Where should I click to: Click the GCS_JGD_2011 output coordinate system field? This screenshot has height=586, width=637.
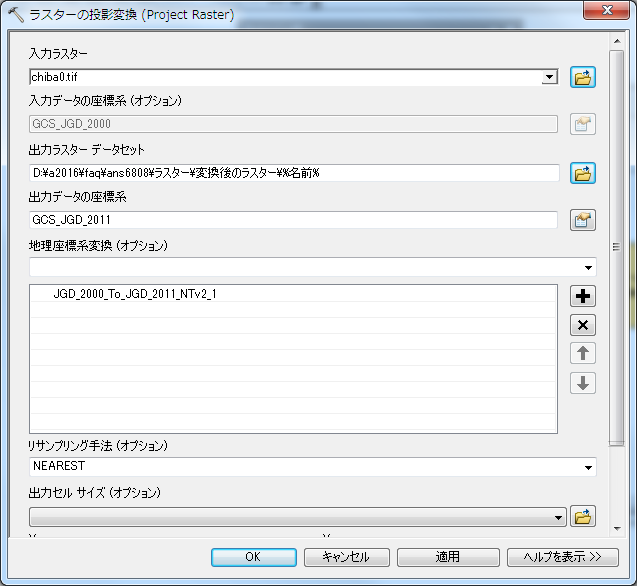pos(293,220)
